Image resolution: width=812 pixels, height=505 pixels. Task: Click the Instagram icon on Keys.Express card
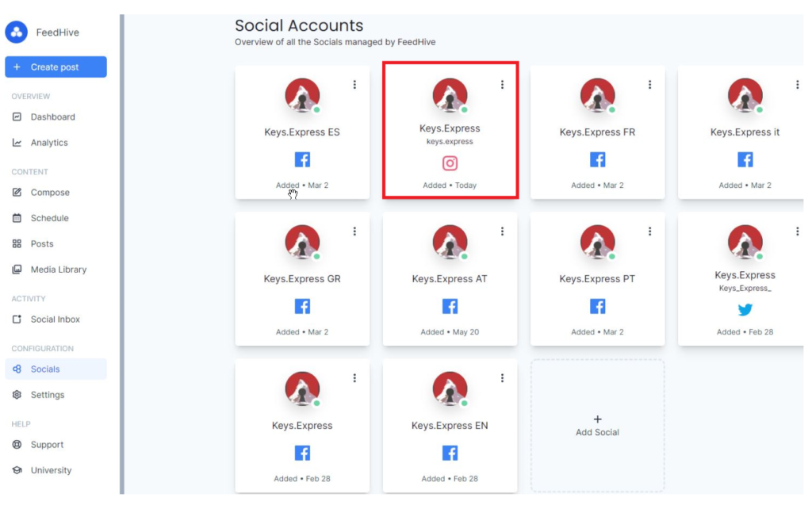(x=450, y=163)
